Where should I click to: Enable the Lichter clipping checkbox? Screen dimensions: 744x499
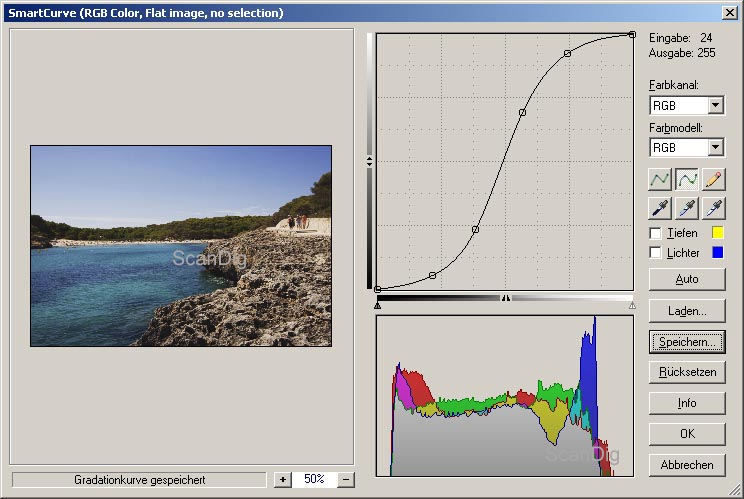(x=656, y=253)
